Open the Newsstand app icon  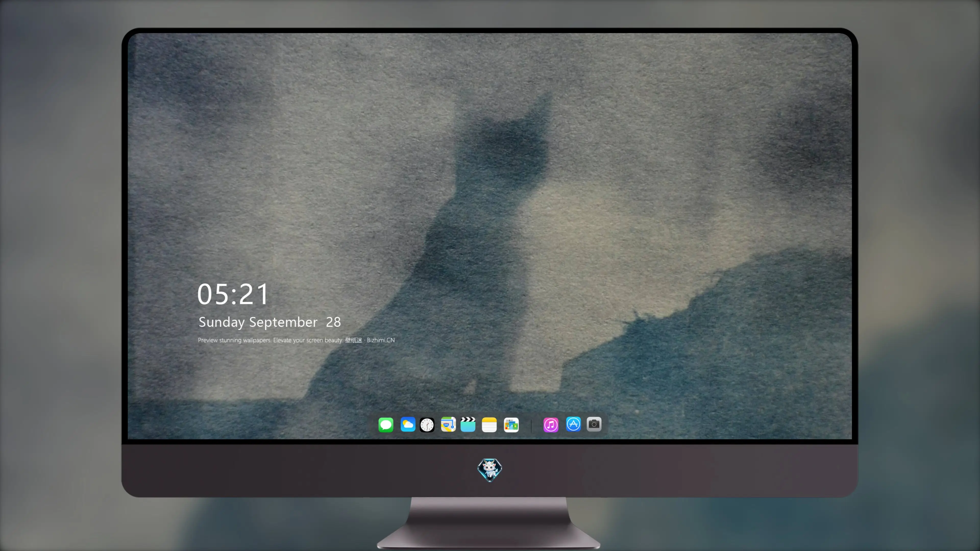[x=511, y=425]
